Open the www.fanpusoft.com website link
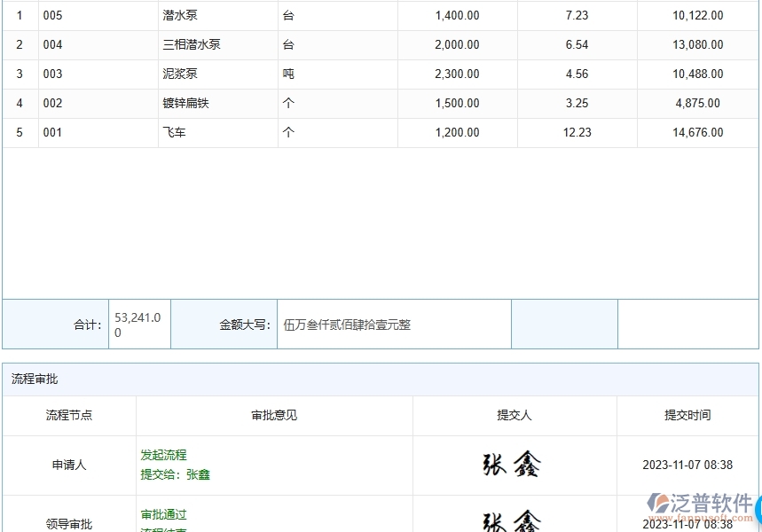Screen dimensions: 762x532 click(x=701, y=516)
